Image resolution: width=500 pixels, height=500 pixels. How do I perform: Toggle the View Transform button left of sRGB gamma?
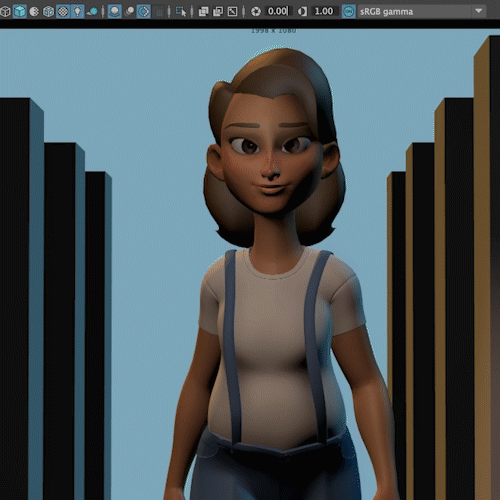pos(349,12)
